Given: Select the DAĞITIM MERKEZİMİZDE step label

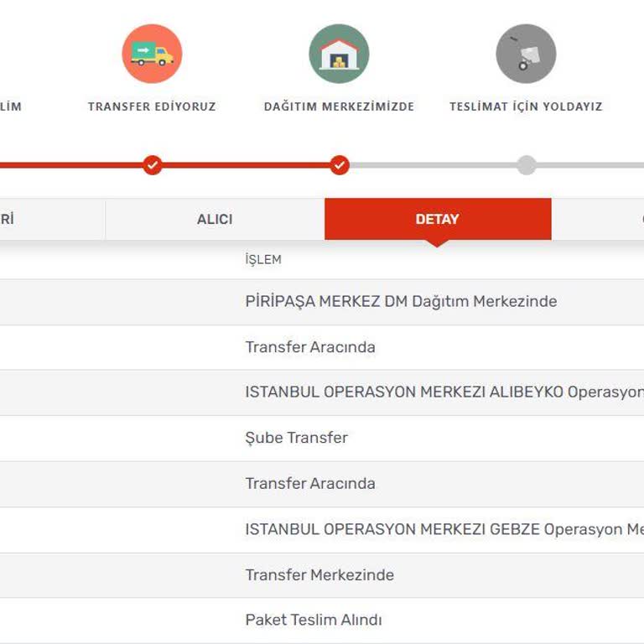Looking at the screenshot, I should (339, 106).
